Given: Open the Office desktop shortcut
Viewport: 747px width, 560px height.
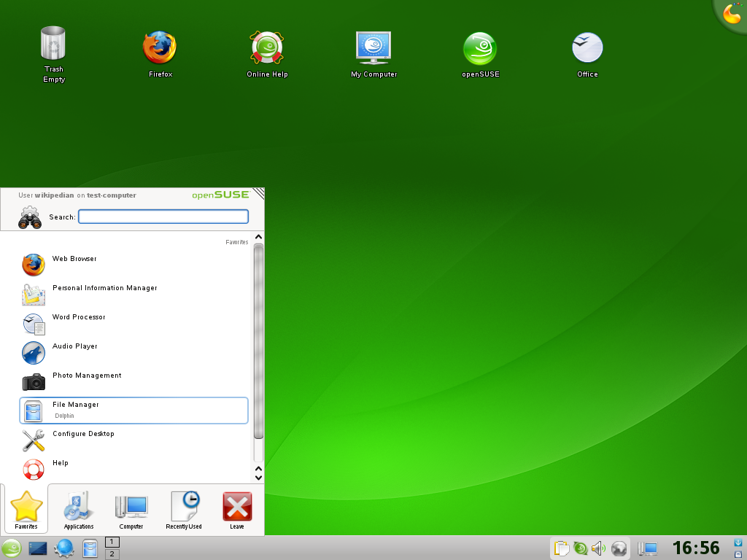Looking at the screenshot, I should [587, 49].
